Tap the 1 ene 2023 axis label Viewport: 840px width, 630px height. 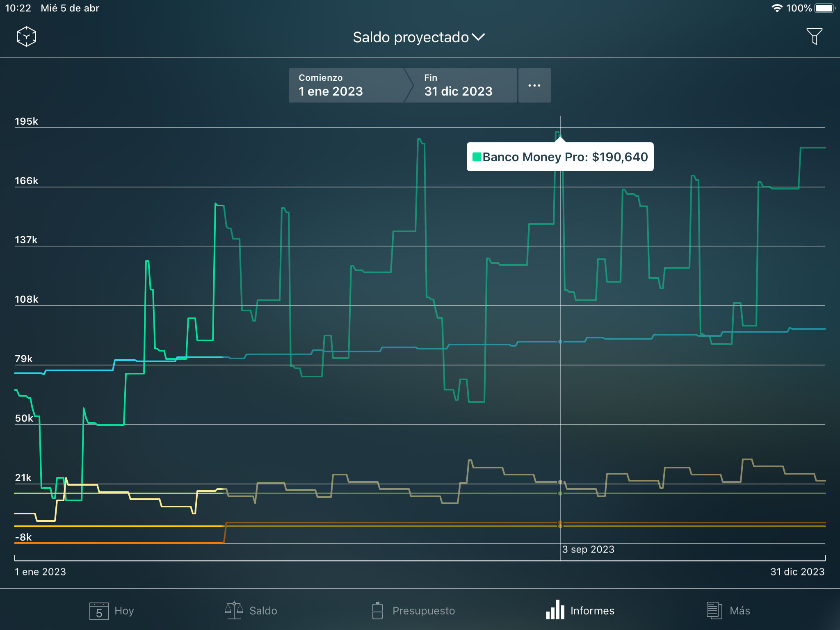[x=40, y=571]
